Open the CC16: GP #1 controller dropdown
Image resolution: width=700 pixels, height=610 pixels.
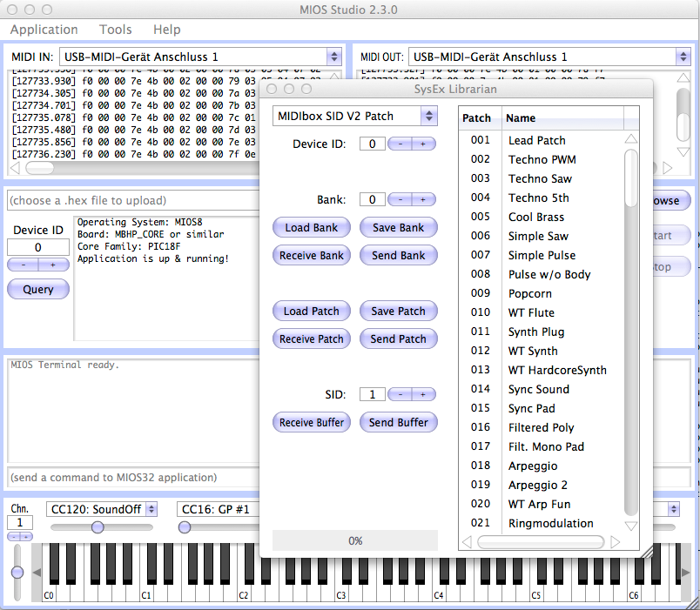click(x=219, y=509)
